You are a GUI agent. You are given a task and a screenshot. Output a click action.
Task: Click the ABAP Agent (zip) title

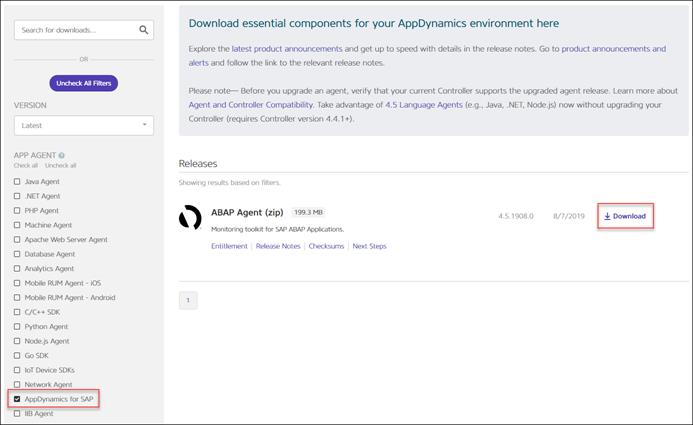pyautogui.click(x=247, y=212)
